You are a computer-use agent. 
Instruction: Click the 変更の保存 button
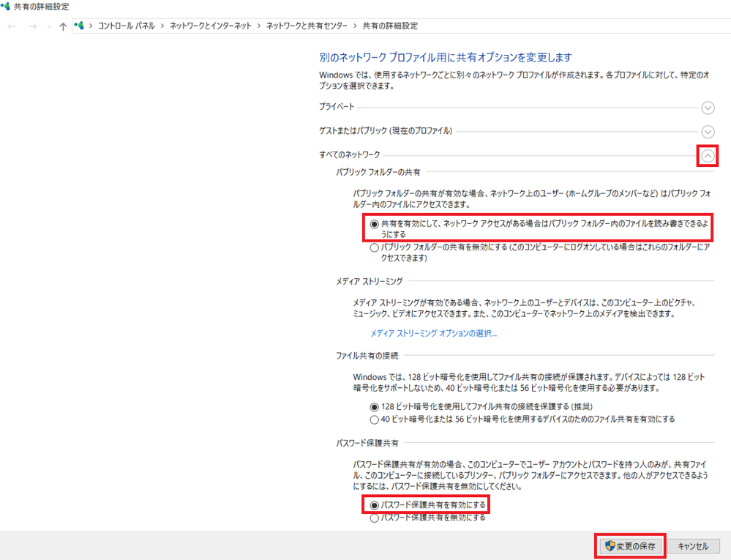(630, 546)
